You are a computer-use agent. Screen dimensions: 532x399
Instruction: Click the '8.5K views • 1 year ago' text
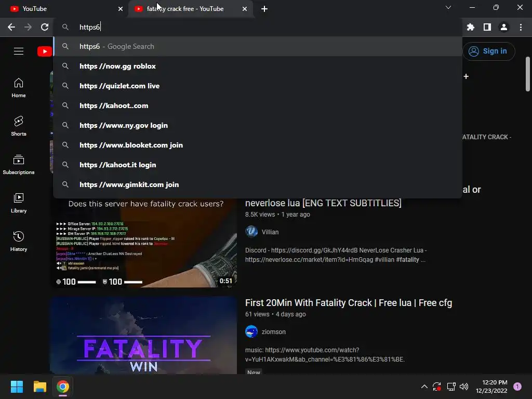[277, 215]
